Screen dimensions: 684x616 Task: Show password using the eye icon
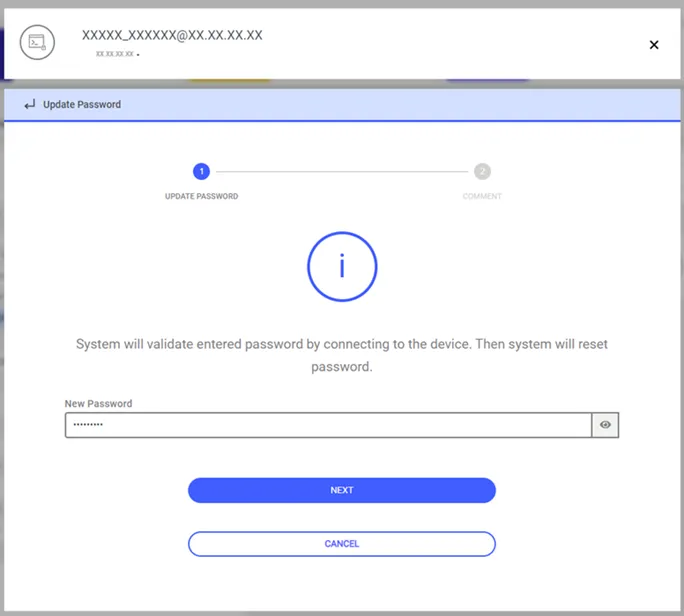605,424
